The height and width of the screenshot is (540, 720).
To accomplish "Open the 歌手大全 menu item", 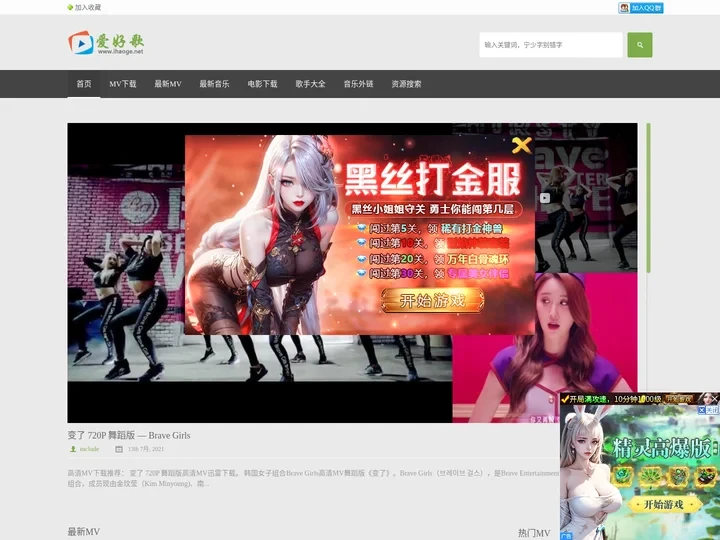I will 310,84.
